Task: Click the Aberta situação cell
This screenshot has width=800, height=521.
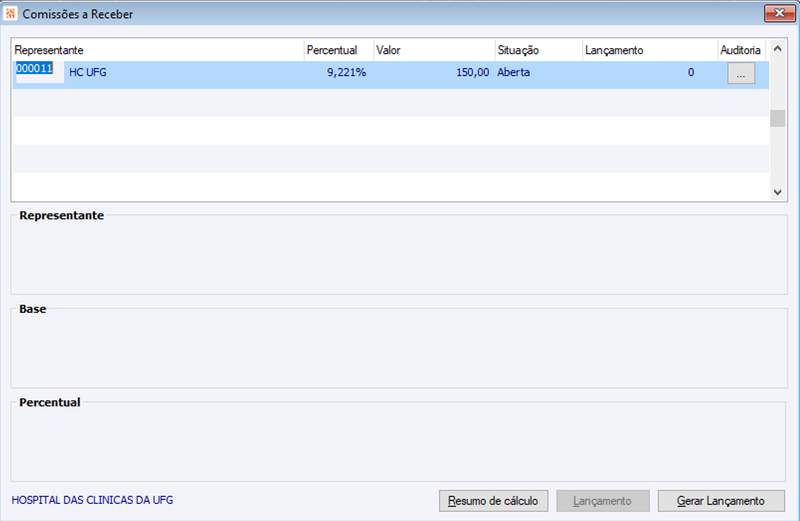Action: pyautogui.click(x=514, y=72)
